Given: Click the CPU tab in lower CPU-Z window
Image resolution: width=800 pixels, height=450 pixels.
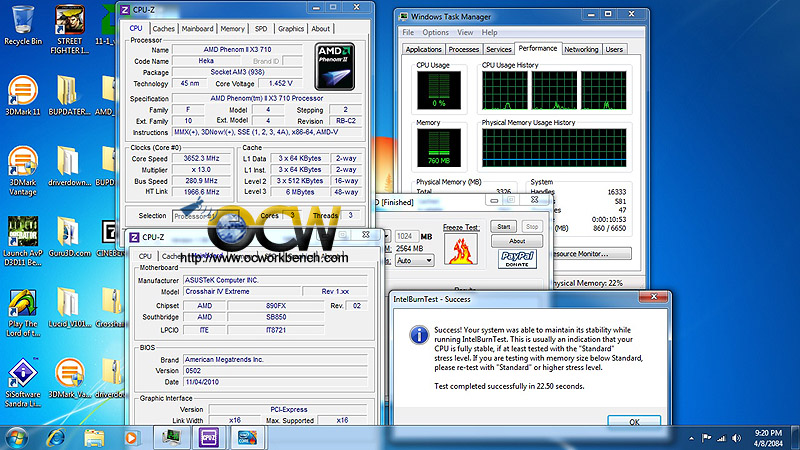Looking at the screenshot, I should tap(145, 256).
